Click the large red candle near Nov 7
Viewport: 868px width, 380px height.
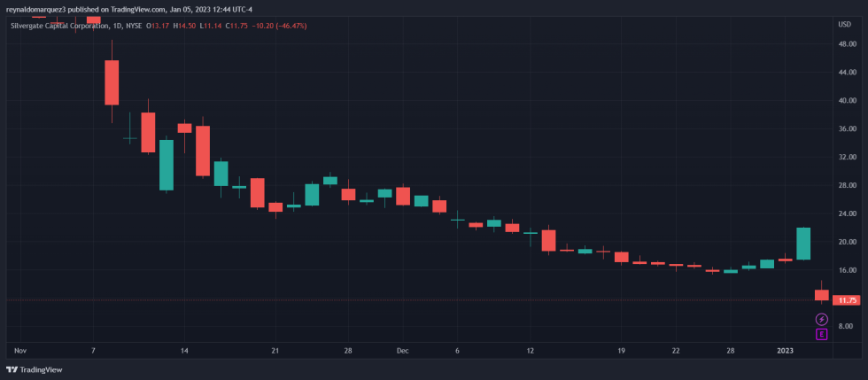click(x=112, y=82)
